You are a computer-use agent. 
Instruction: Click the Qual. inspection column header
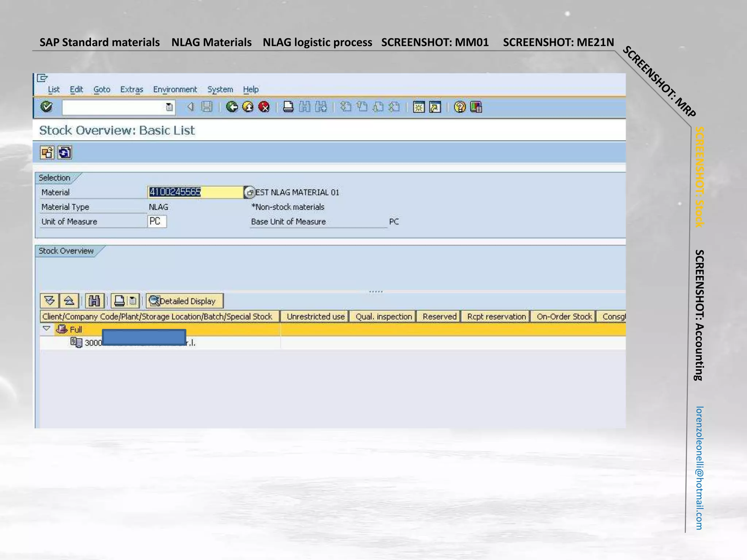[x=383, y=316]
